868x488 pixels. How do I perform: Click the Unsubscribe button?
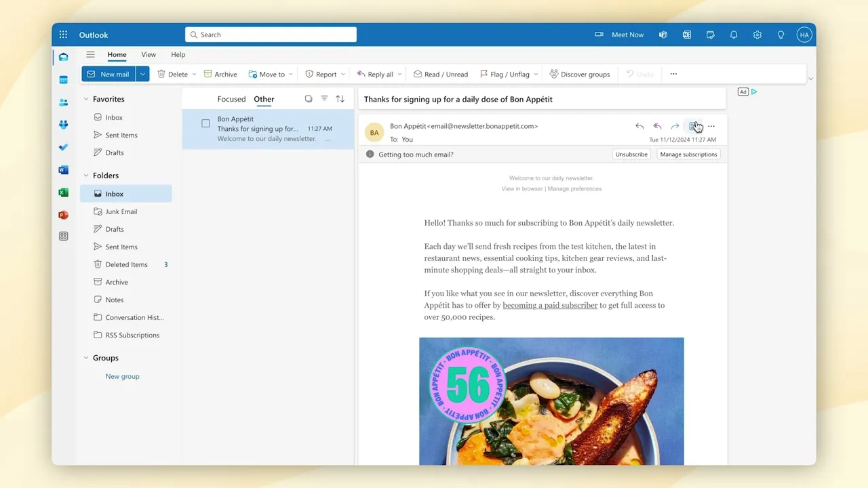click(x=631, y=155)
